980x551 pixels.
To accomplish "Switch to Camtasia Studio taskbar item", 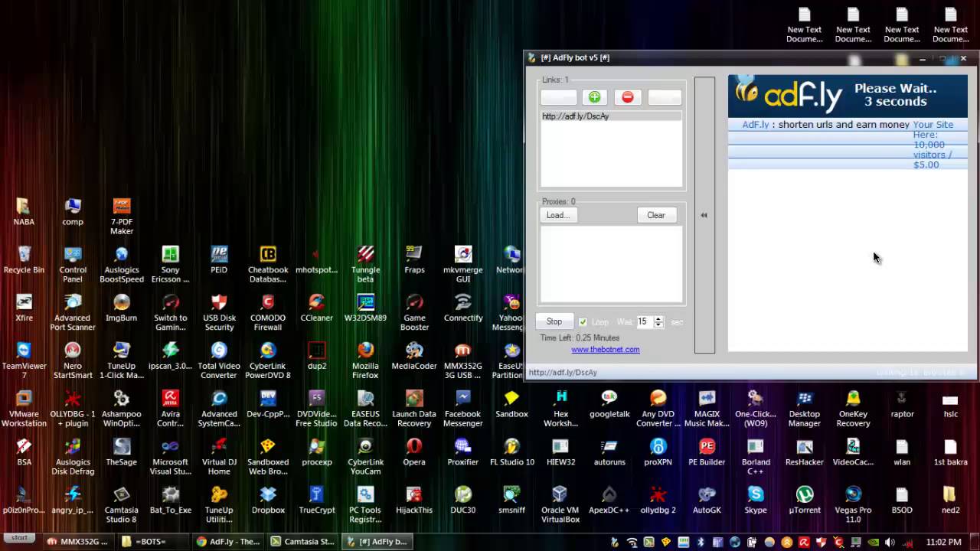I will click(302, 541).
